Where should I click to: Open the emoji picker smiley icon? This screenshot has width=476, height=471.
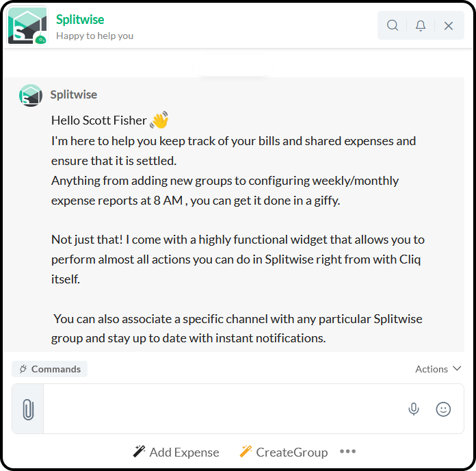pos(443,409)
